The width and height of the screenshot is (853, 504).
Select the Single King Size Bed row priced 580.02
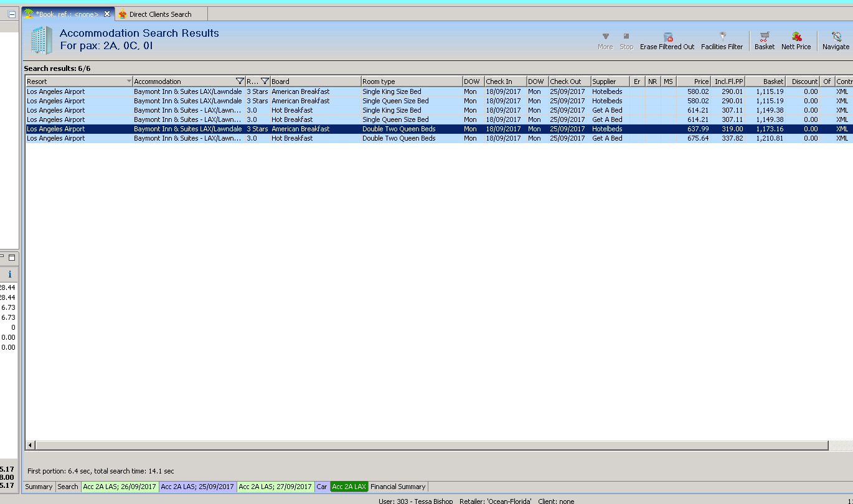click(x=438, y=91)
